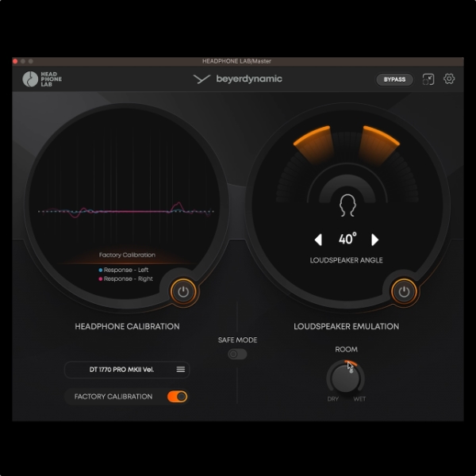Viewport: 476px width, 476px height.
Task: Click the Factory Calibration text in graph
Action: (x=127, y=255)
